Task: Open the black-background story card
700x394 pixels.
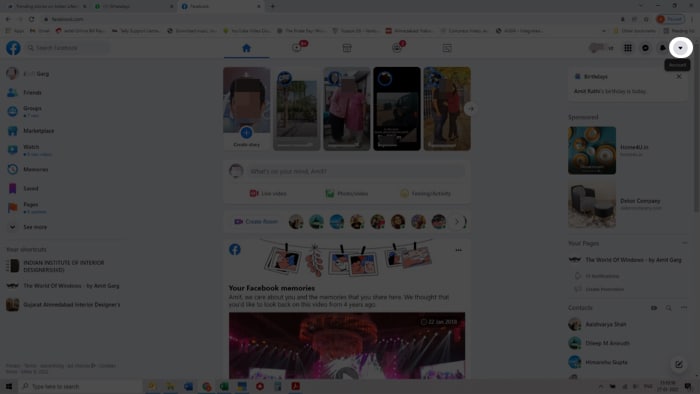Action: tap(397, 108)
